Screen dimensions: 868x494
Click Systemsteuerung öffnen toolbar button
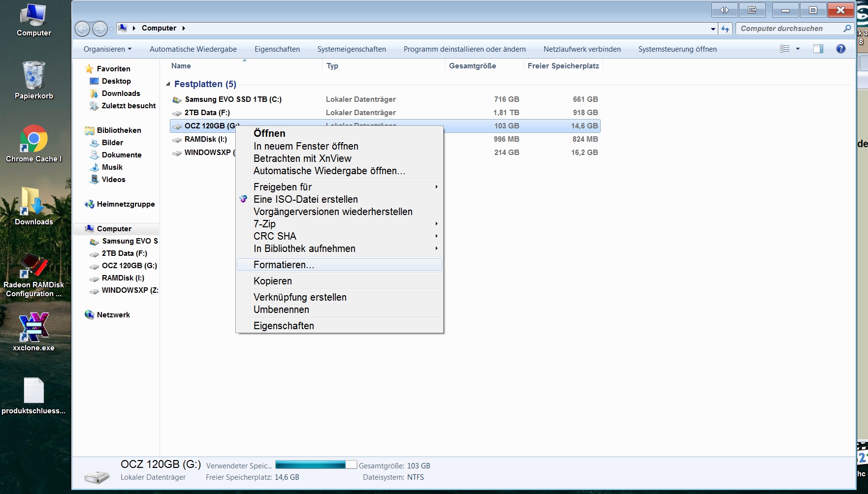pyautogui.click(x=677, y=49)
